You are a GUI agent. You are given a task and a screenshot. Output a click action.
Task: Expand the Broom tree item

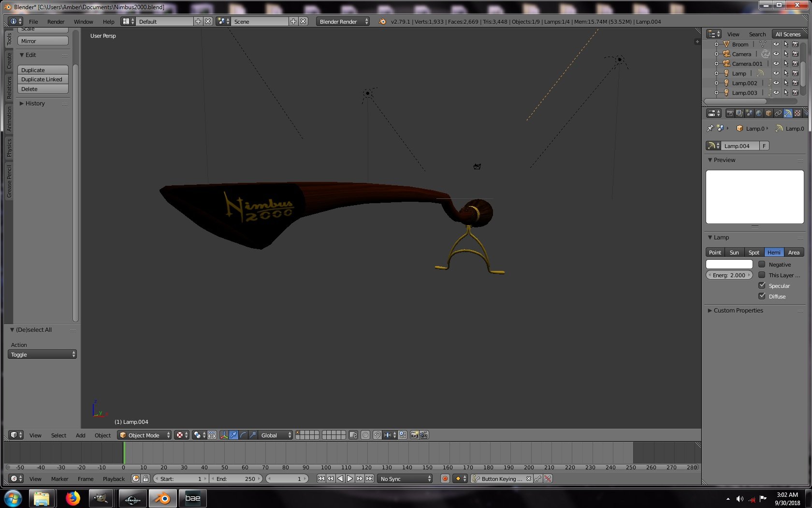716,44
